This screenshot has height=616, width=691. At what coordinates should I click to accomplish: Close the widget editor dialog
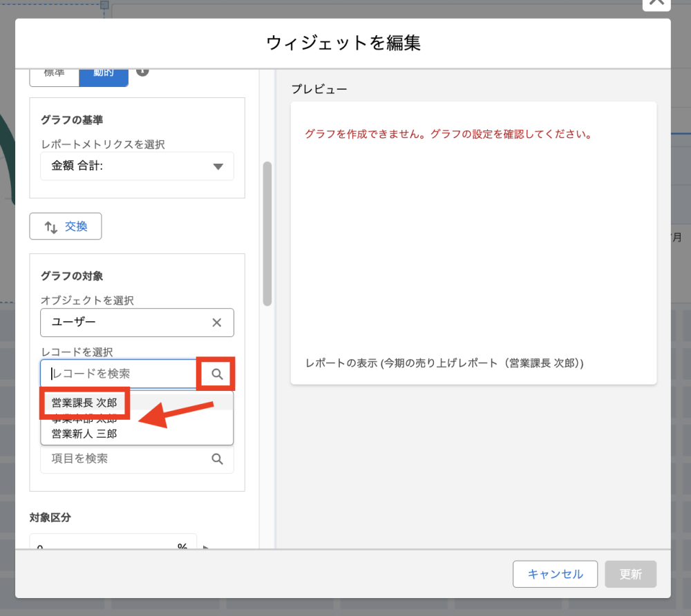click(656, 3)
